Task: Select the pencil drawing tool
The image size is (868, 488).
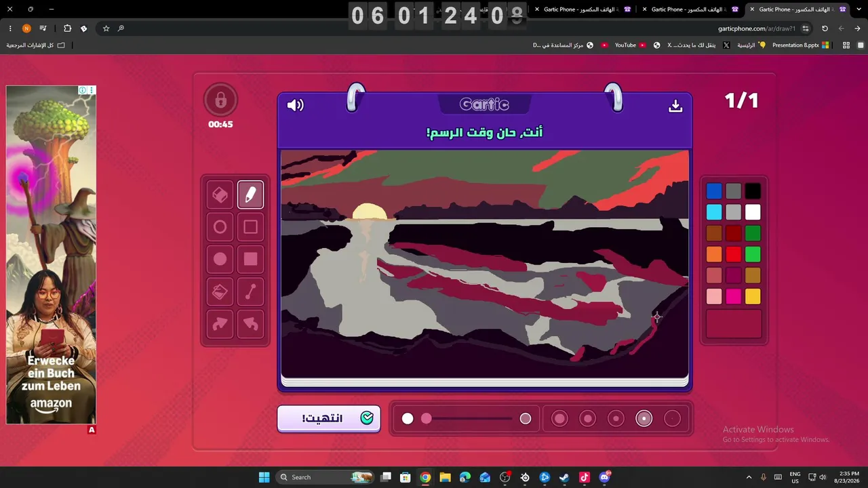Action: (250, 195)
